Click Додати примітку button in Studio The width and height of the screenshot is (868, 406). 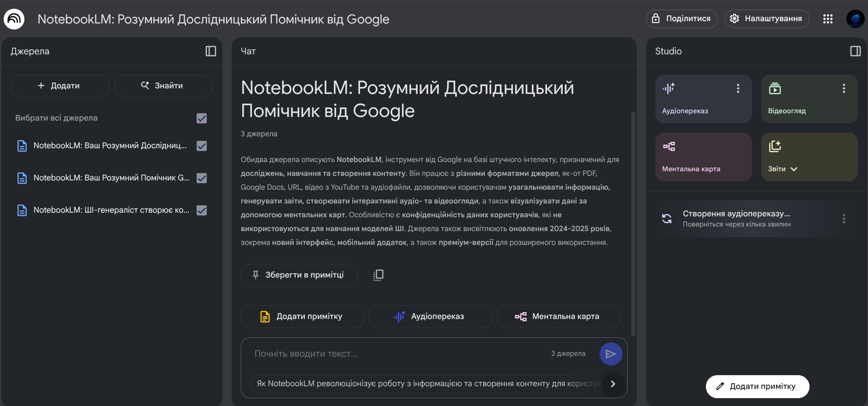pos(757,387)
